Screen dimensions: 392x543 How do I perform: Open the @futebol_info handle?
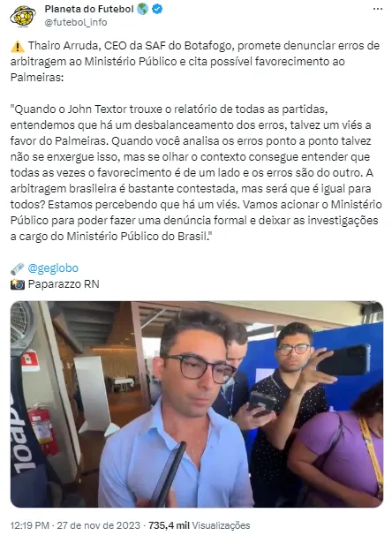[76, 22]
